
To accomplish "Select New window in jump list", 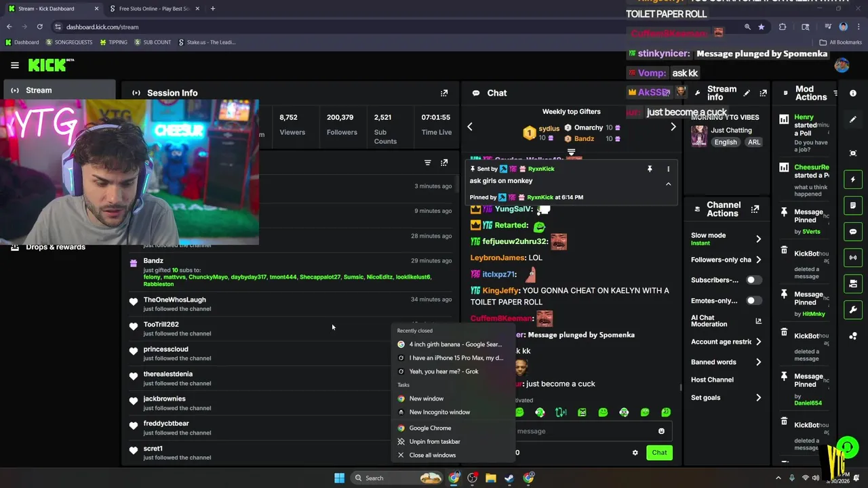I will pyautogui.click(x=452, y=399).
